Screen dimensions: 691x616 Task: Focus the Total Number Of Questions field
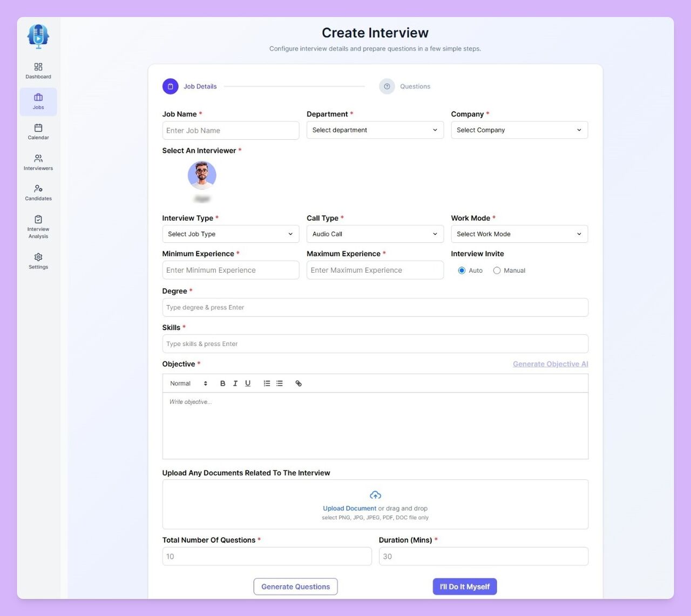point(267,557)
